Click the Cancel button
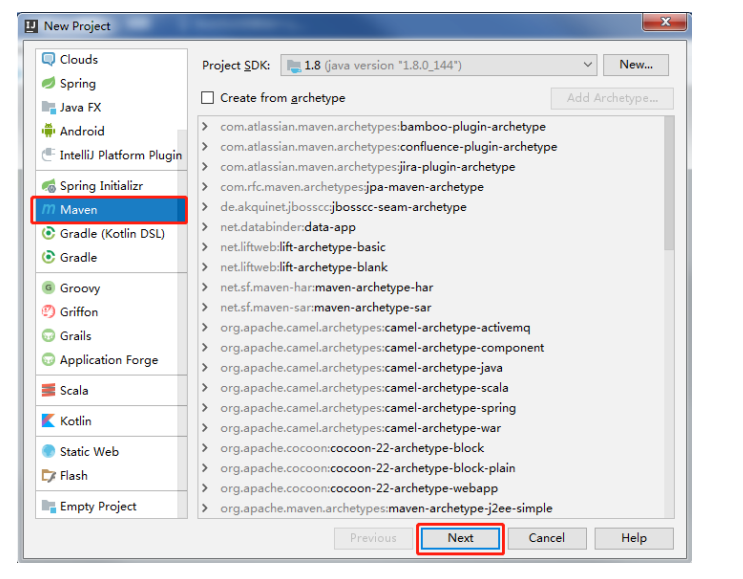The image size is (743, 579). tap(547, 538)
